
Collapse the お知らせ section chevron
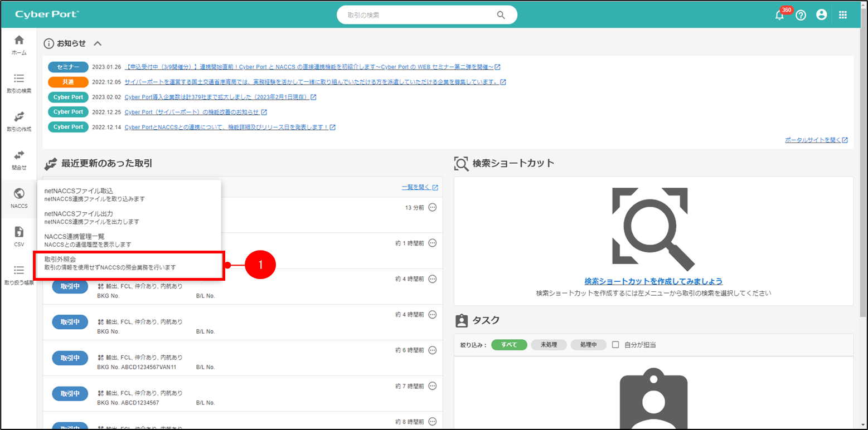pos(98,43)
